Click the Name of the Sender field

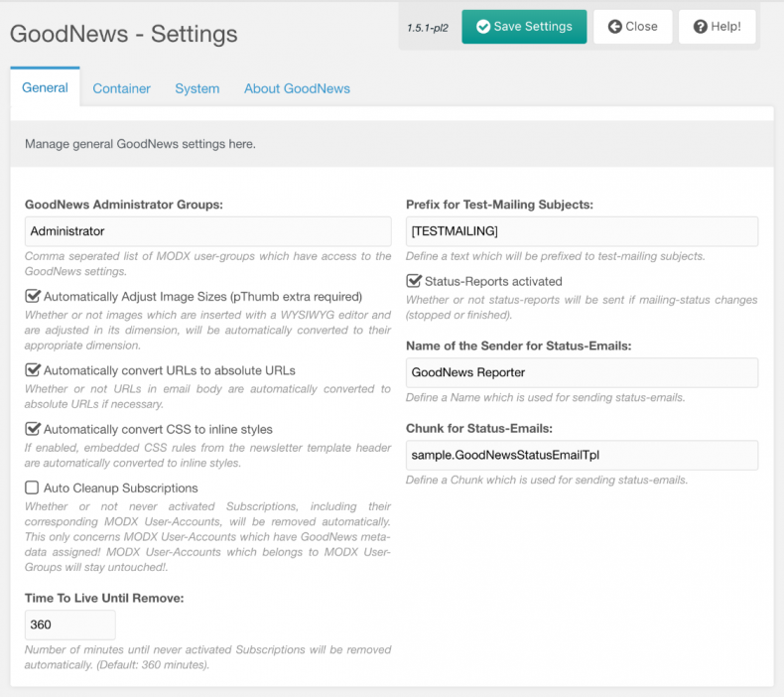(x=582, y=372)
